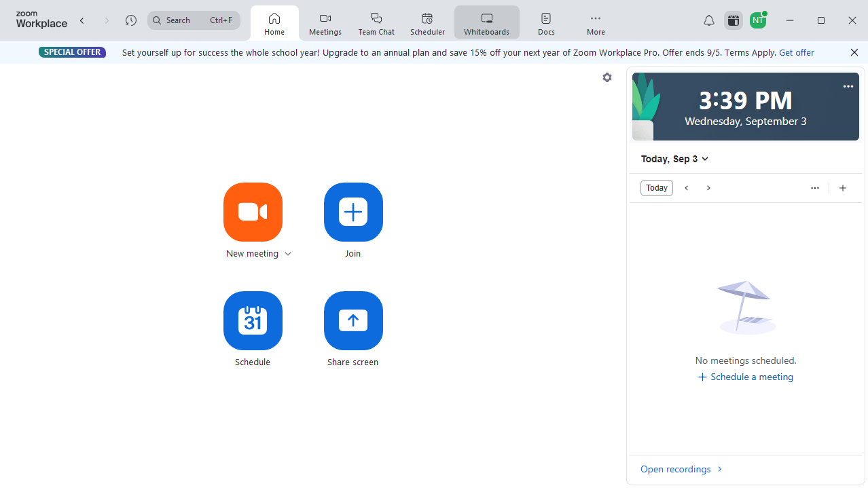The width and height of the screenshot is (868, 488).
Task: Navigate back using the back arrow
Action: click(82, 20)
